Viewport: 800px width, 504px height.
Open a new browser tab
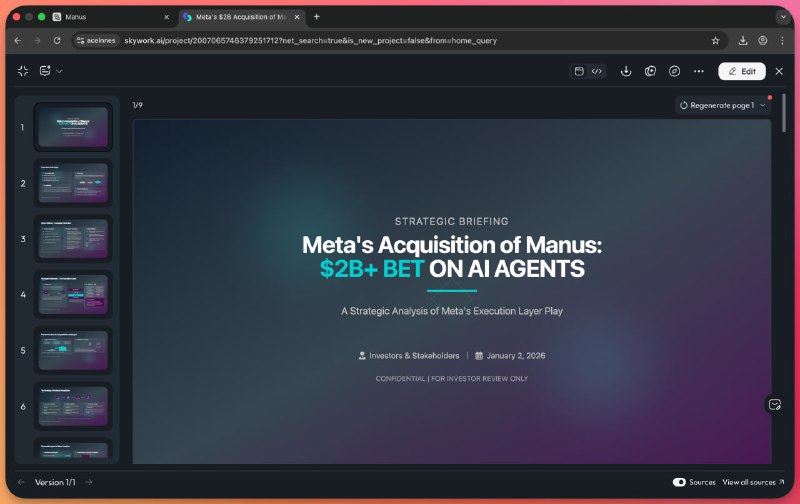316,17
